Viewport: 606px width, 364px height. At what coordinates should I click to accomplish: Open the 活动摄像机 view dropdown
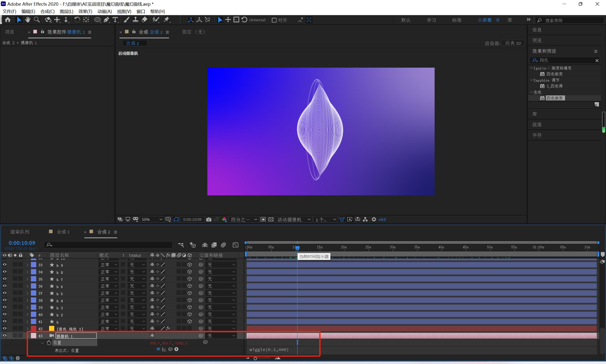point(294,219)
